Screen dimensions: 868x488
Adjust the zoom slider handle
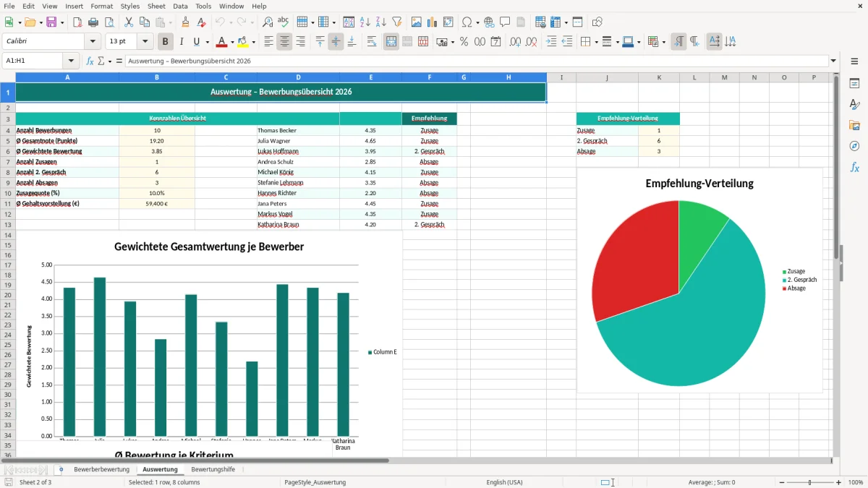pyautogui.click(x=810, y=482)
